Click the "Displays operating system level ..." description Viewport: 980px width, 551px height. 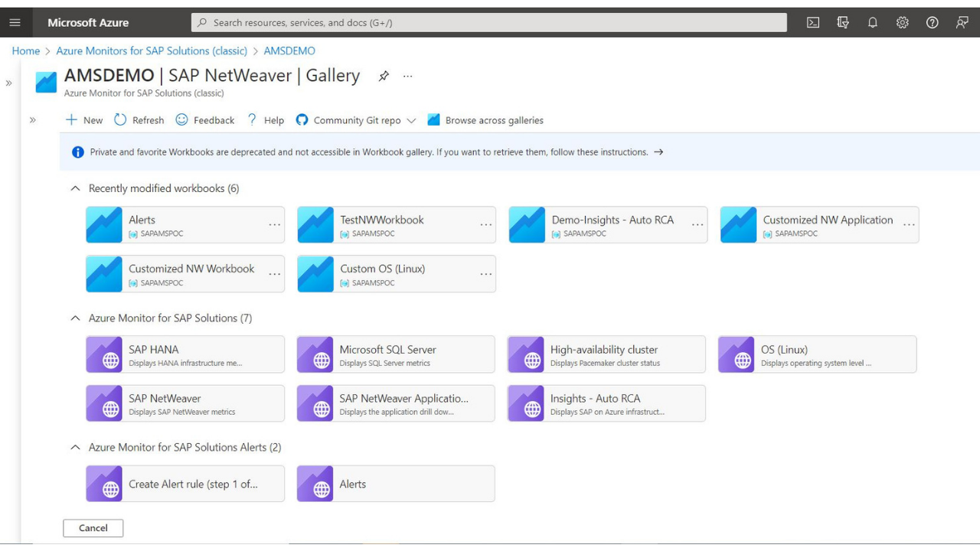pyautogui.click(x=816, y=364)
